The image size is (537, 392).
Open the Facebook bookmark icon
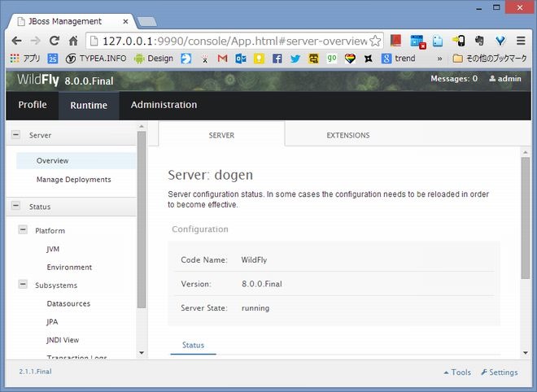(277, 59)
